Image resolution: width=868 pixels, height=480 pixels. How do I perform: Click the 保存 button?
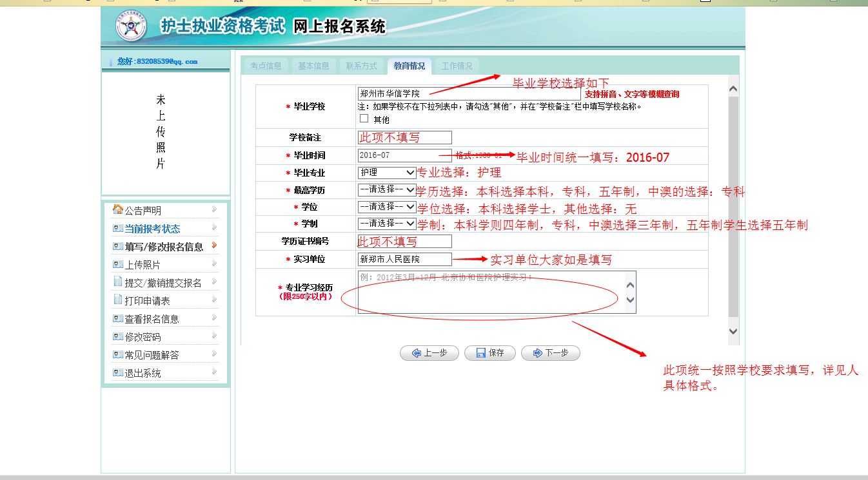(489, 353)
